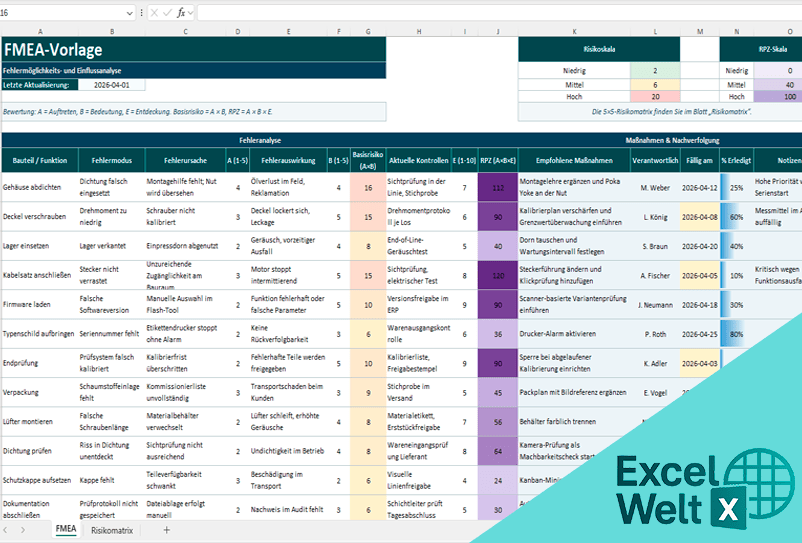
Task: Click the Enter checkmark icon in formula bar
Action: 167,13
